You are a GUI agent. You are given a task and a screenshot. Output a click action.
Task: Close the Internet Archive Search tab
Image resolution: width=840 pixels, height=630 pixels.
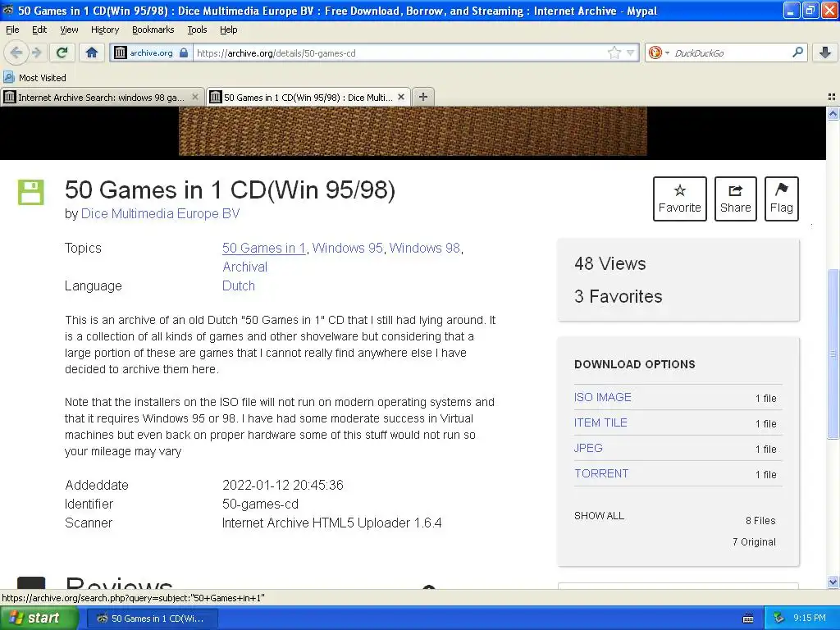click(195, 97)
